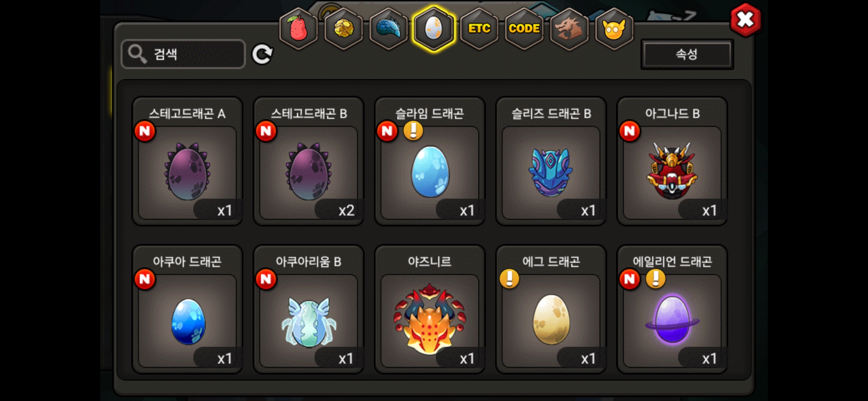This screenshot has height=401, width=868.
Task: Click the refresh arrow next to search
Action: click(262, 54)
